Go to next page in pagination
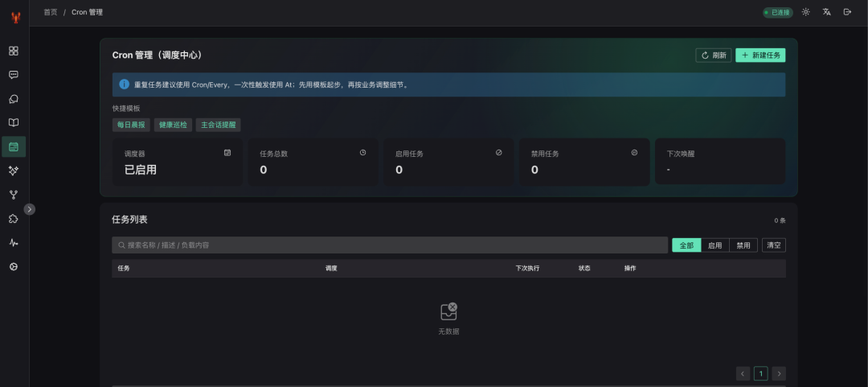 point(779,373)
